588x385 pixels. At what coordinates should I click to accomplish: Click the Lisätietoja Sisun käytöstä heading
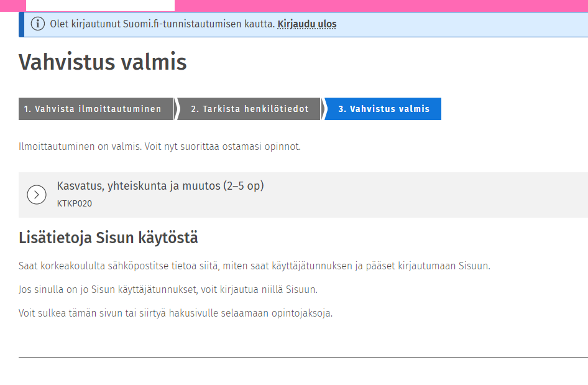(108, 238)
